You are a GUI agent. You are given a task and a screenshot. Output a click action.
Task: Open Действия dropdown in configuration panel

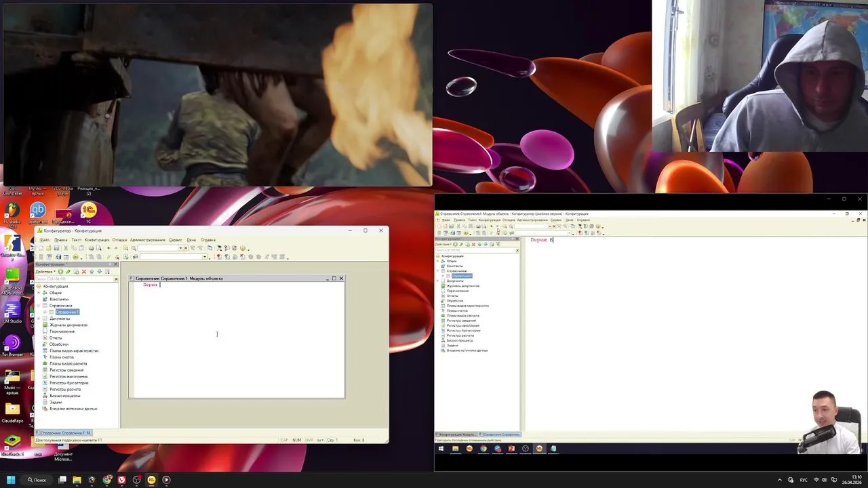coord(45,272)
